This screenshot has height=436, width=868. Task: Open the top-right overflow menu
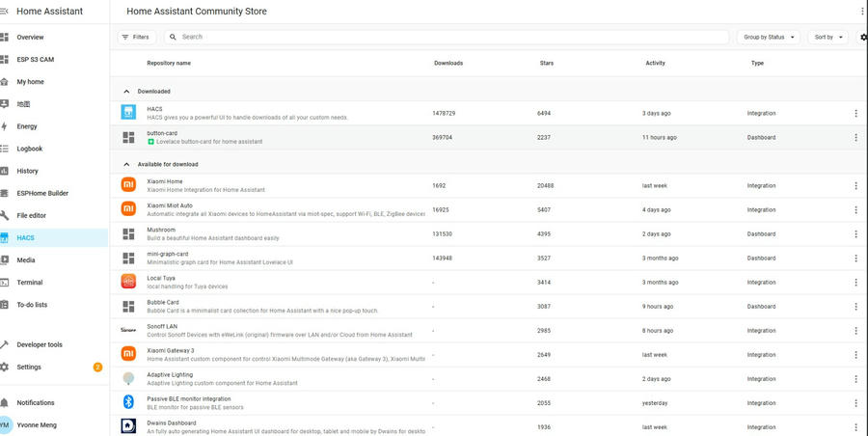click(x=863, y=11)
